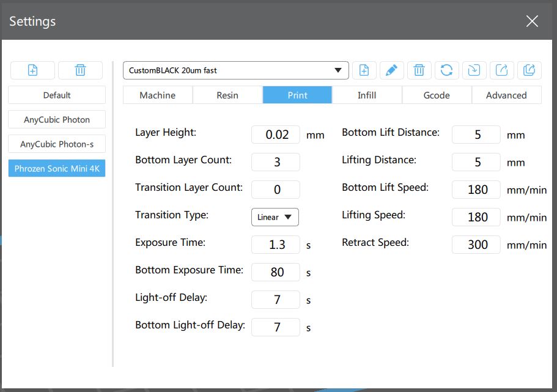Select the AnyCubic Photon-s machine
Image resolution: width=557 pixels, height=392 pixels.
point(57,144)
